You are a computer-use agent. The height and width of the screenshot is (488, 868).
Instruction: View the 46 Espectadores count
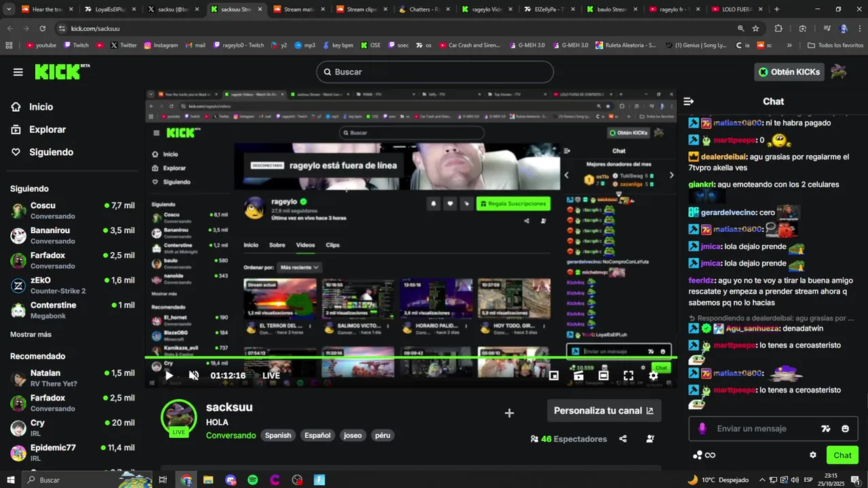(x=568, y=439)
